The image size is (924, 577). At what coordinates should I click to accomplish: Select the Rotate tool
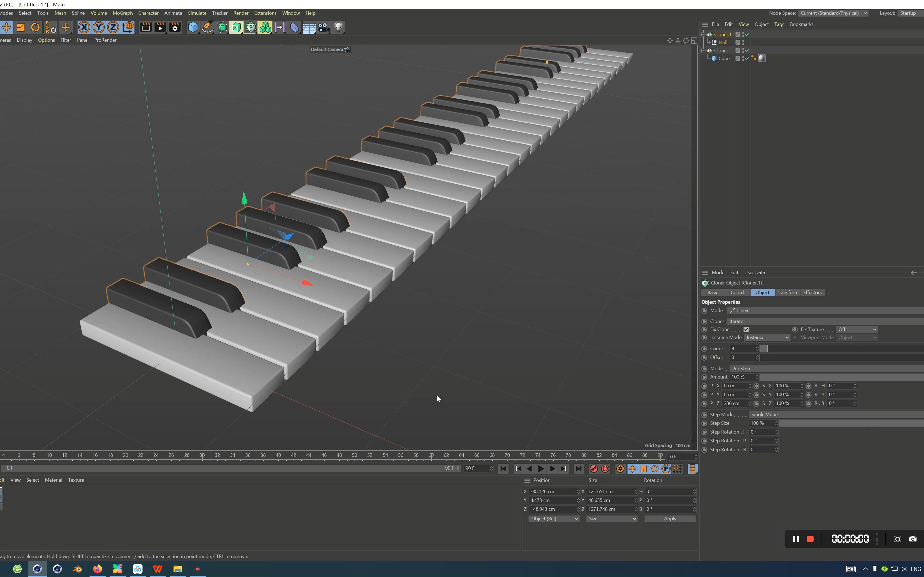(x=35, y=27)
